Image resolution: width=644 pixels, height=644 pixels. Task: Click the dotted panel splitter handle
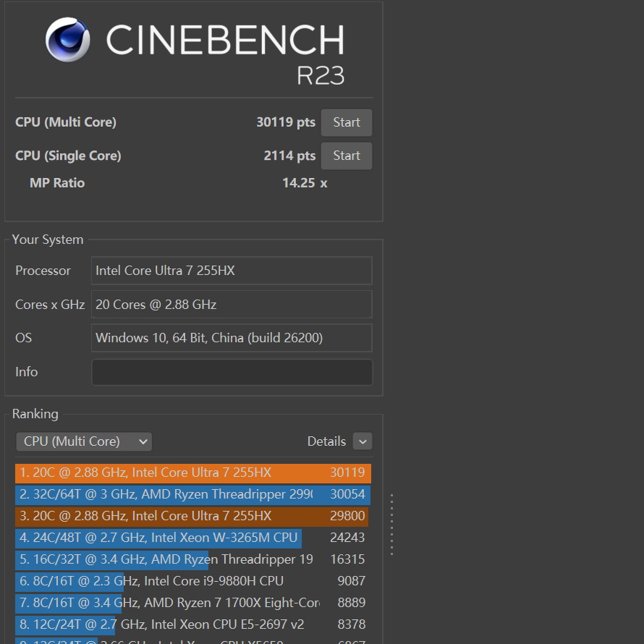pos(391,525)
